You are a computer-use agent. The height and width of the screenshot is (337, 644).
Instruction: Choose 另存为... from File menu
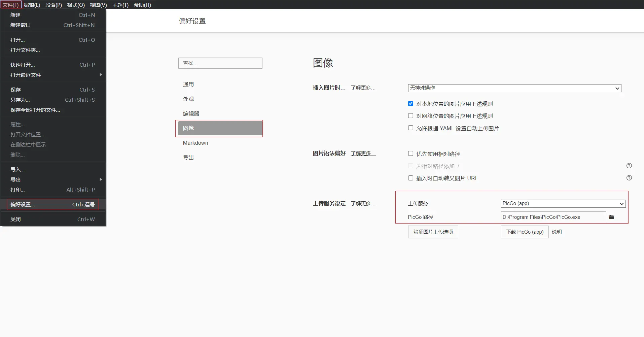coord(20,100)
